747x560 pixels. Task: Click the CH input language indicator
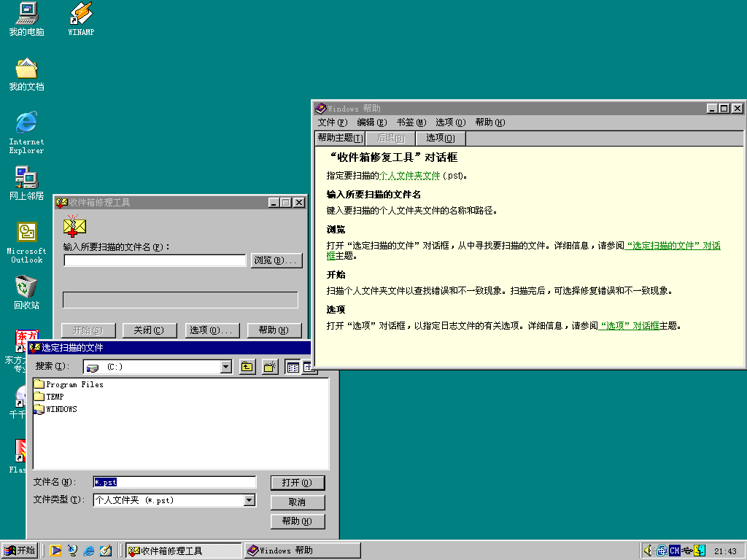pyautogui.click(x=675, y=551)
